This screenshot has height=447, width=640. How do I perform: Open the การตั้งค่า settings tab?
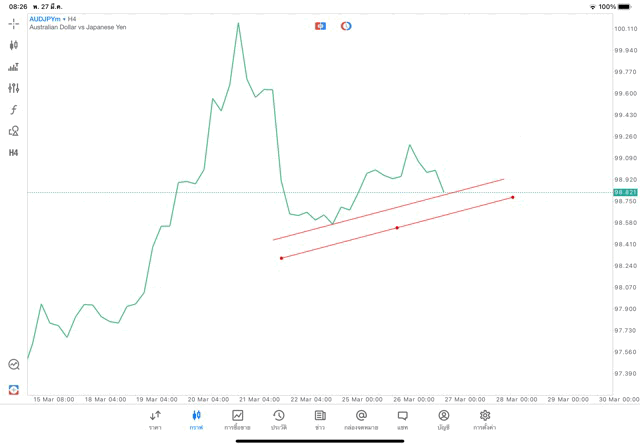pos(485,420)
